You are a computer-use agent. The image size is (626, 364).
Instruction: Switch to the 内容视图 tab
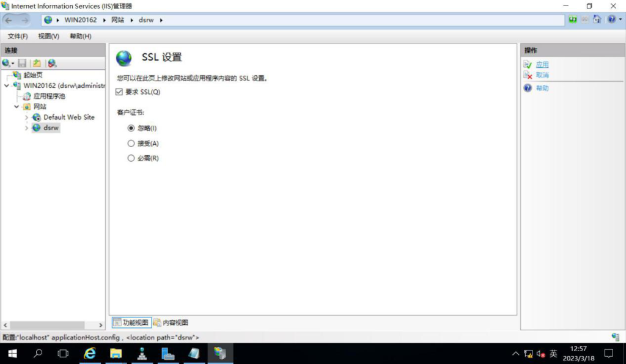pyautogui.click(x=171, y=322)
